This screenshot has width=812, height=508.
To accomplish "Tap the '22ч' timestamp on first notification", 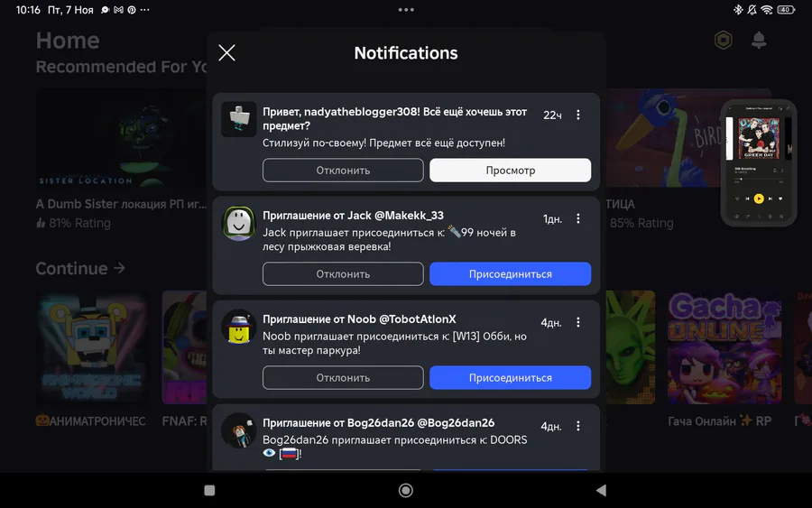I will point(552,115).
